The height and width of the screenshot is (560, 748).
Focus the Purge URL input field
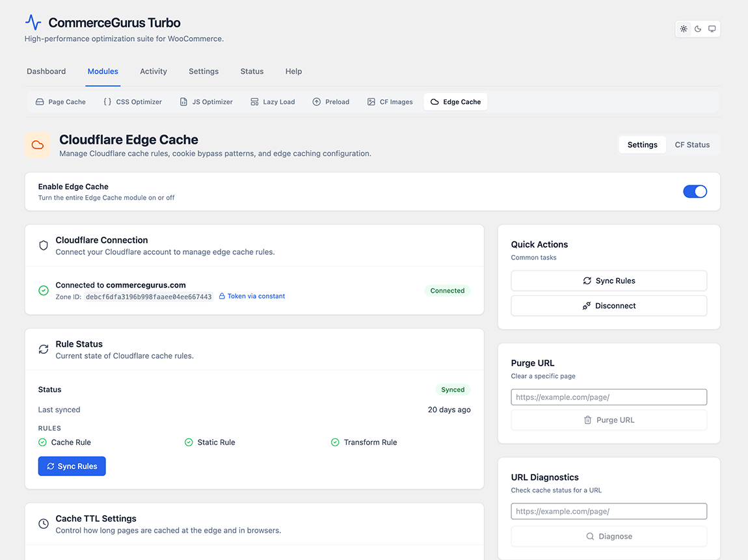609,397
